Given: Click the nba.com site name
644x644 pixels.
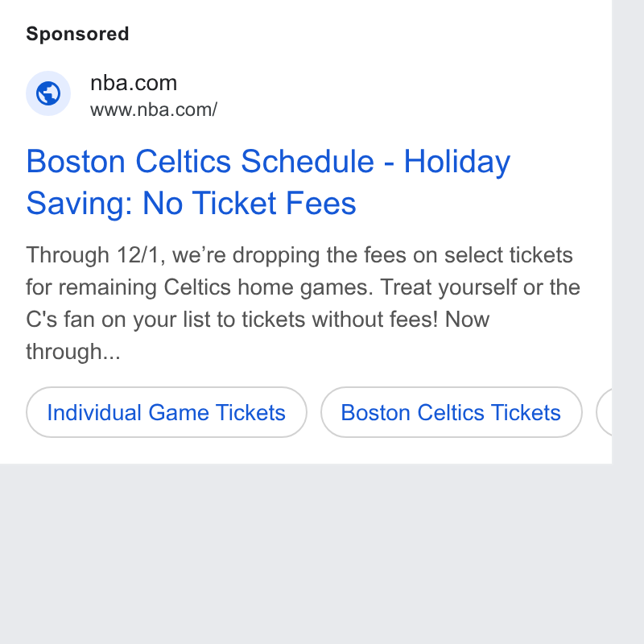Looking at the screenshot, I should click(x=134, y=83).
